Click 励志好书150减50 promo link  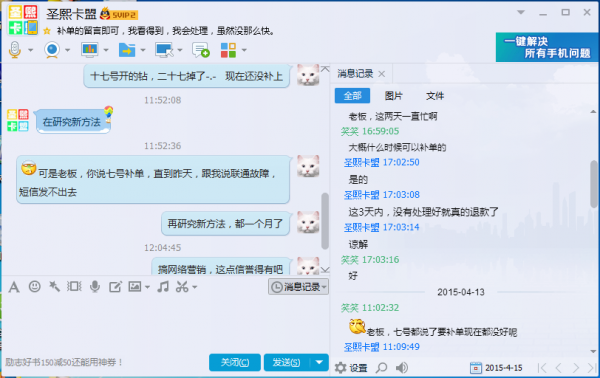[64, 362]
